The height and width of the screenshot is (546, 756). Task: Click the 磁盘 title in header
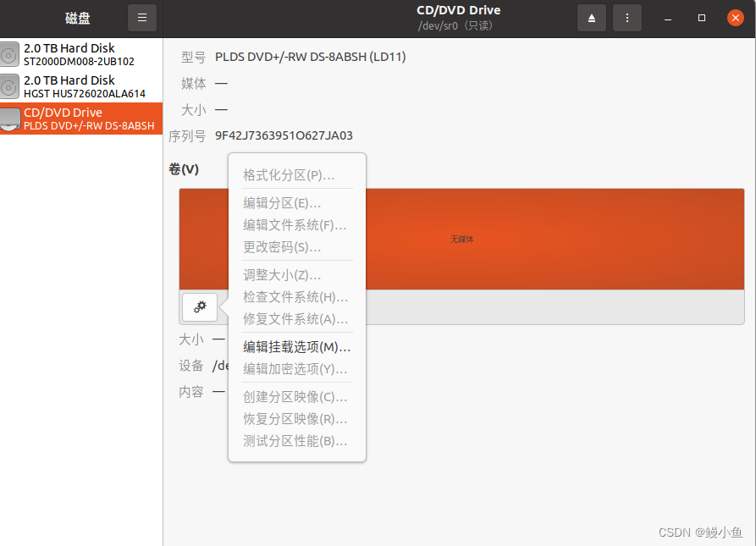click(x=78, y=19)
